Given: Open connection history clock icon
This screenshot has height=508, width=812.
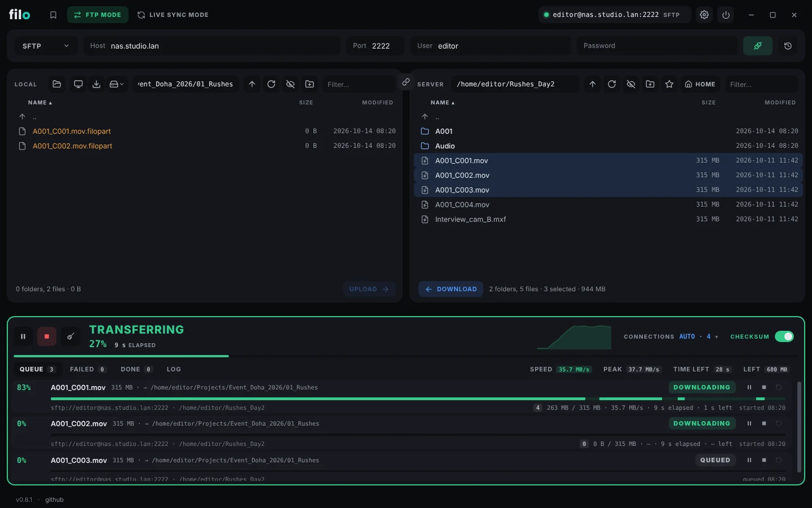Looking at the screenshot, I should point(788,46).
